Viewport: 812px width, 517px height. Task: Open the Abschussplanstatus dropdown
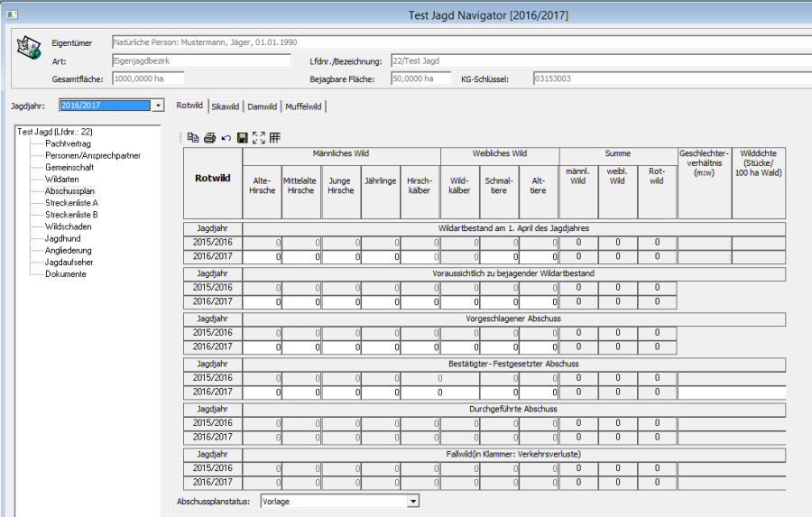[413, 501]
